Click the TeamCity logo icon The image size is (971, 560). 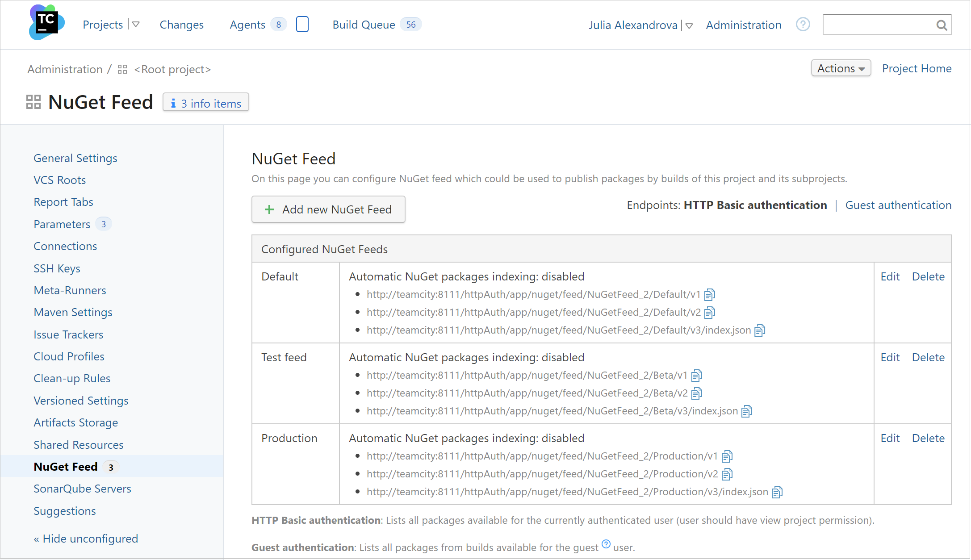[x=46, y=22]
